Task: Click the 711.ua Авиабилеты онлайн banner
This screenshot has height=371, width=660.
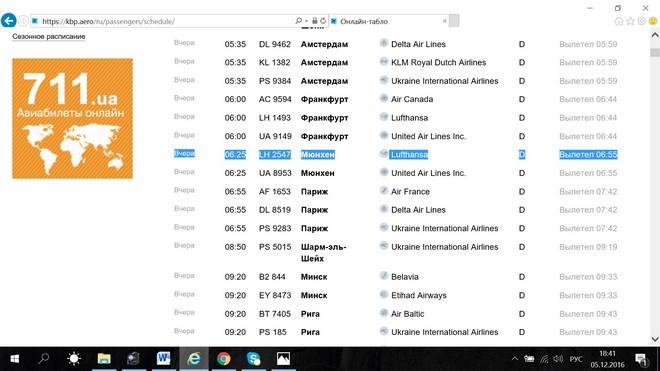Action: pyautogui.click(x=72, y=118)
